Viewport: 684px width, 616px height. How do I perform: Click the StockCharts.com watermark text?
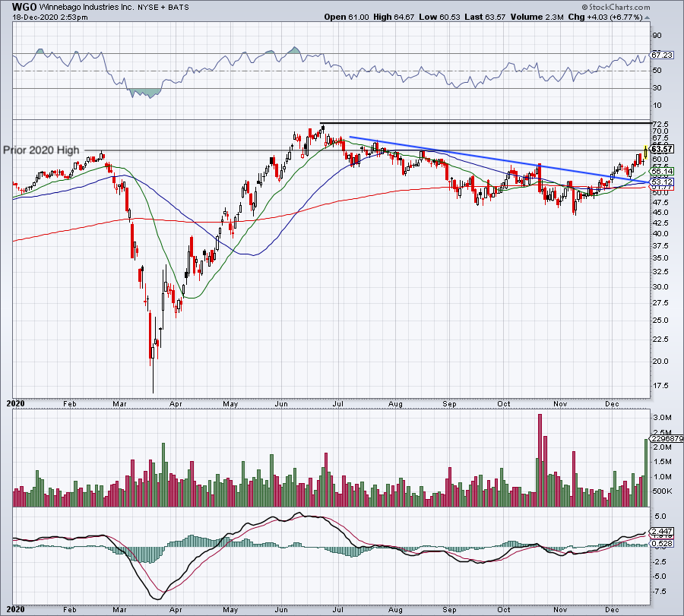pyautogui.click(x=616, y=8)
